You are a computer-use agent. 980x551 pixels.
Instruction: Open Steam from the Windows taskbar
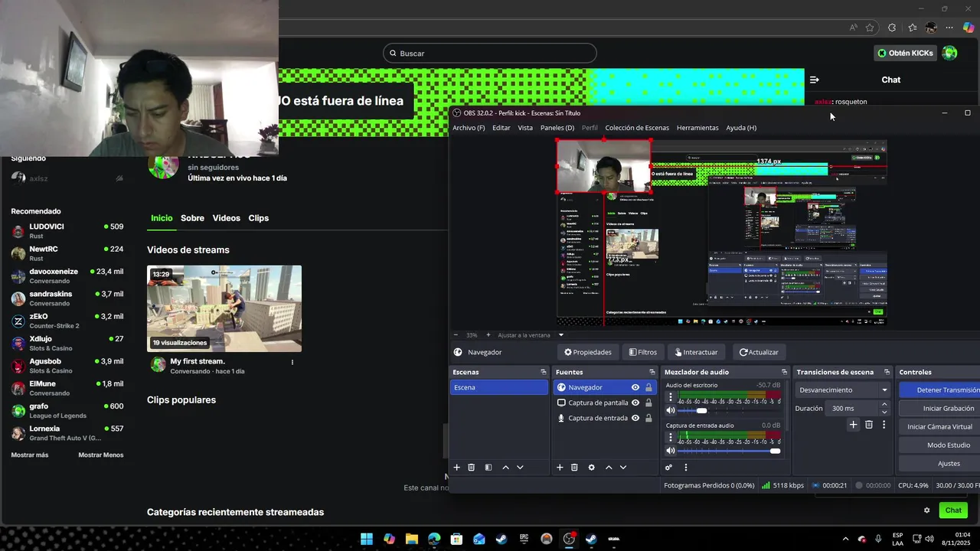(501, 539)
